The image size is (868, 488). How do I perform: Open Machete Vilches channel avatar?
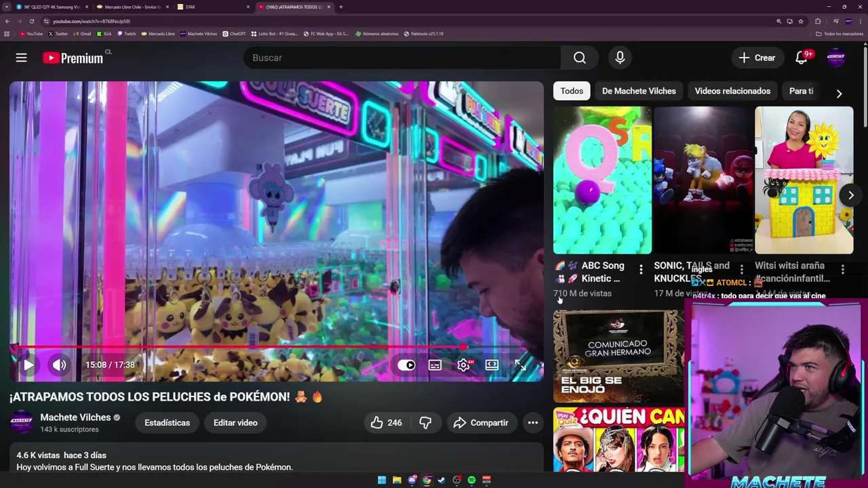pos(22,422)
